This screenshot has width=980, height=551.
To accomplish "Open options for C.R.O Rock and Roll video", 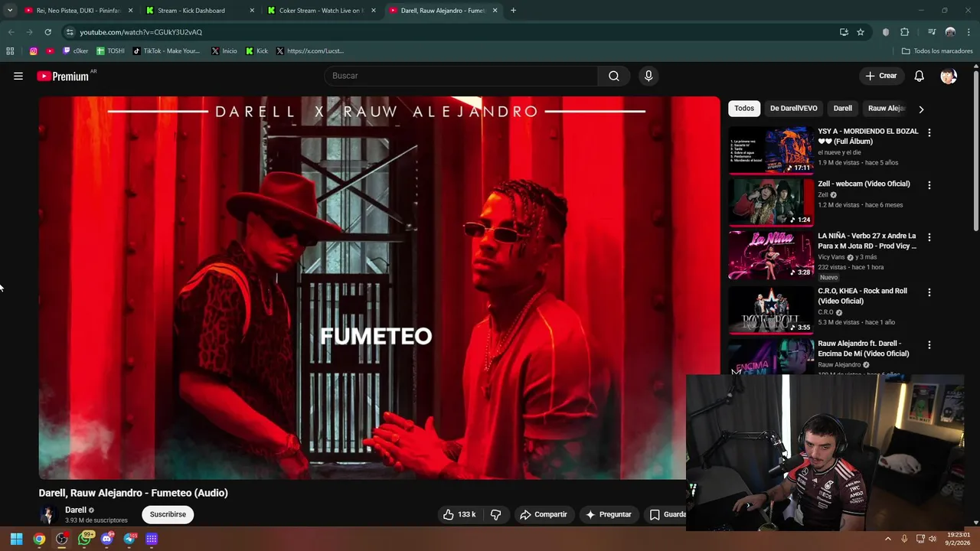I will click(x=929, y=292).
